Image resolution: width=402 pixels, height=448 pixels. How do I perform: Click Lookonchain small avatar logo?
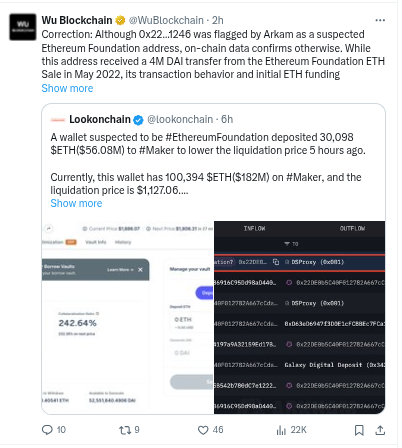58,120
